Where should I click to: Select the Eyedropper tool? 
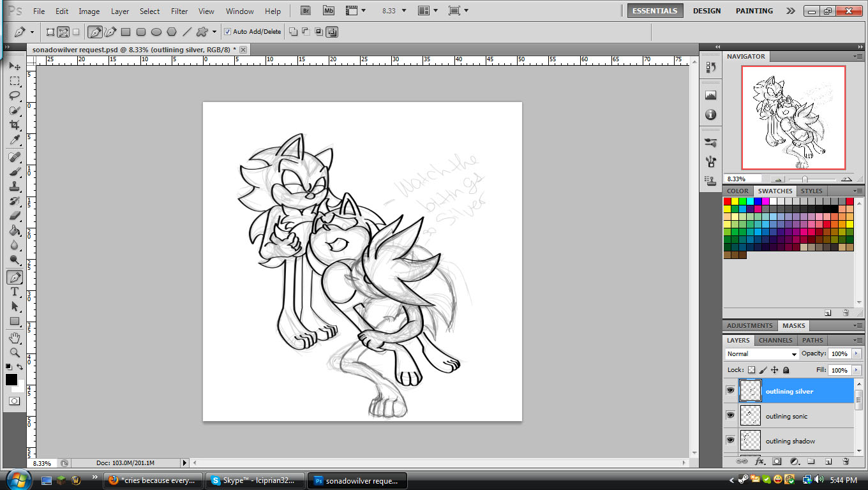click(14, 140)
